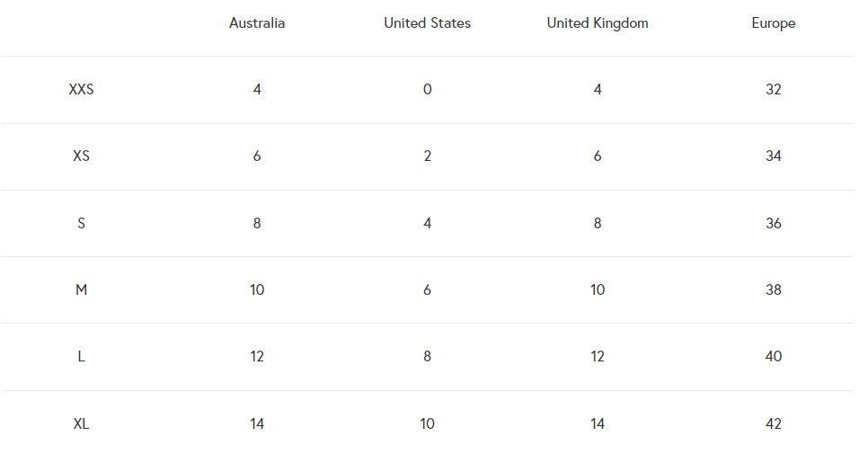Click the United States size 0 cell
Image resolution: width=868 pixels, height=454 pixels.
(428, 90)
